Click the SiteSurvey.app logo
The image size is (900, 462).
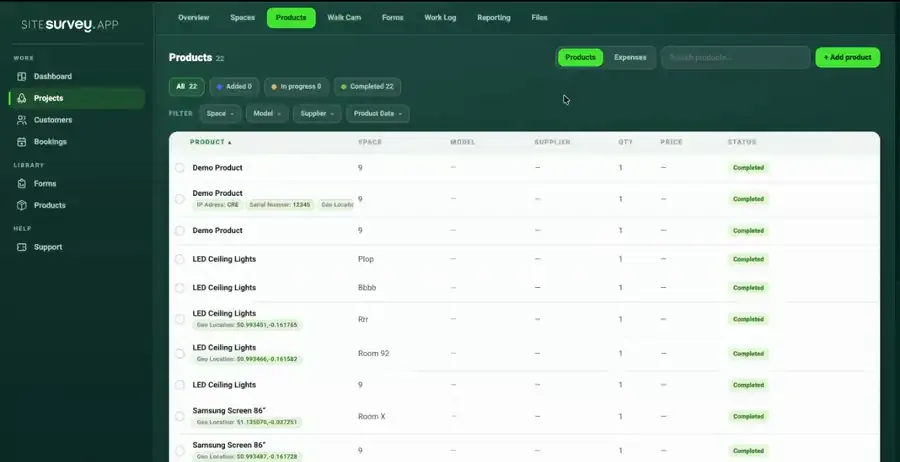[69, 25]
